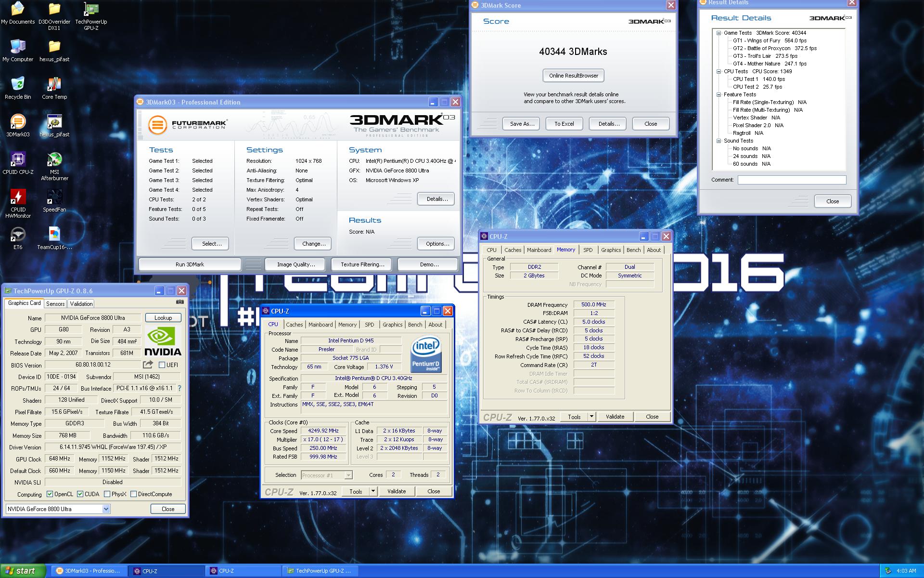Viewport: 924px width, 578px height.
Task: Toggle the CUDA checkbox
Action: 80,494
